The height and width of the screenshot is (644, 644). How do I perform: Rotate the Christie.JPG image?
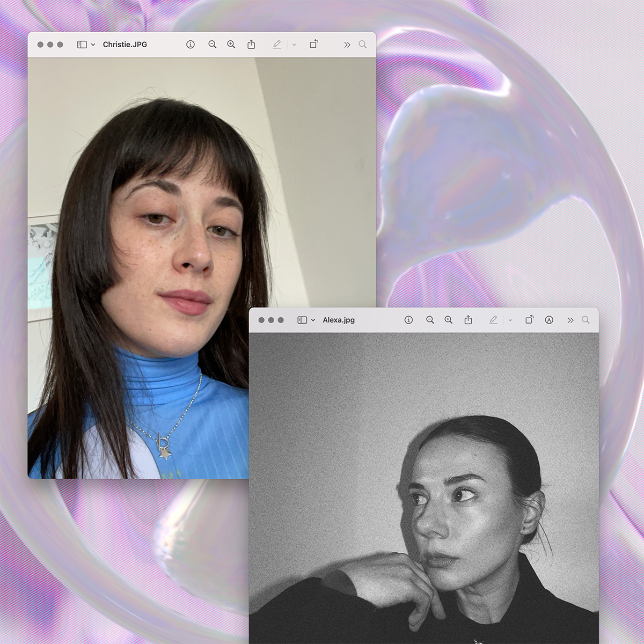pos(314,45)
